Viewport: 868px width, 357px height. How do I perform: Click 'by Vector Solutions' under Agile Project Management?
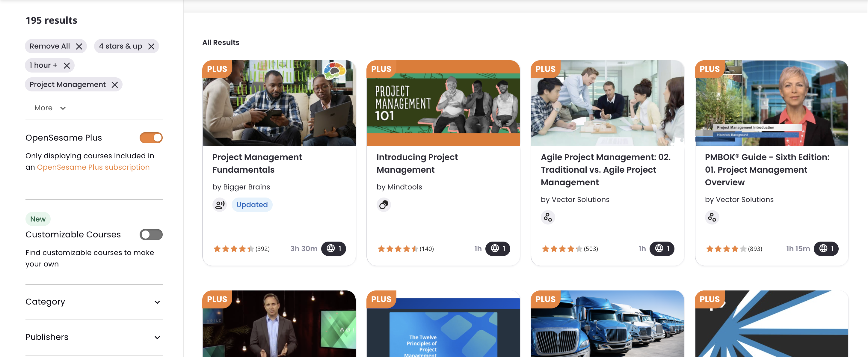click(x=575, y=200)
